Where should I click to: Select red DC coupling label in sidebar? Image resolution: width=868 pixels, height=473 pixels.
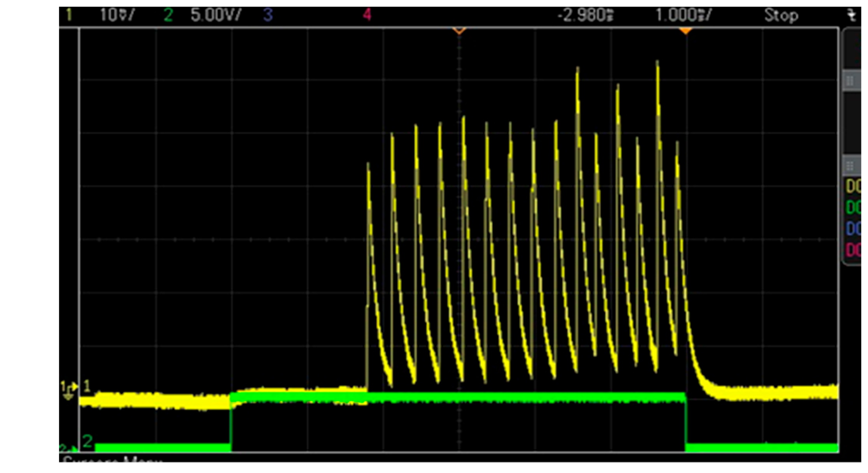(854, 249)
